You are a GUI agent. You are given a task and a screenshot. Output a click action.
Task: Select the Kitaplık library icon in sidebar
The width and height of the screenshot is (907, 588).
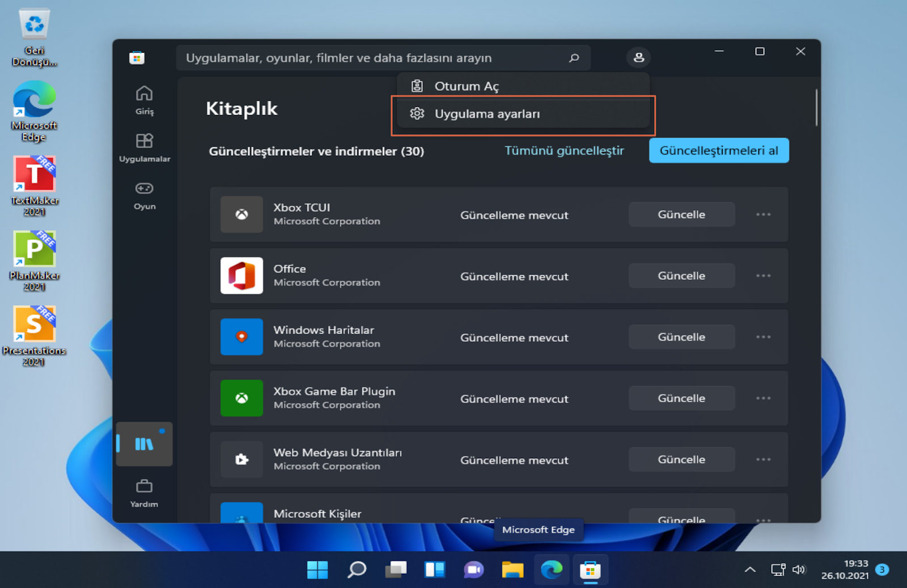click(144, 444)
